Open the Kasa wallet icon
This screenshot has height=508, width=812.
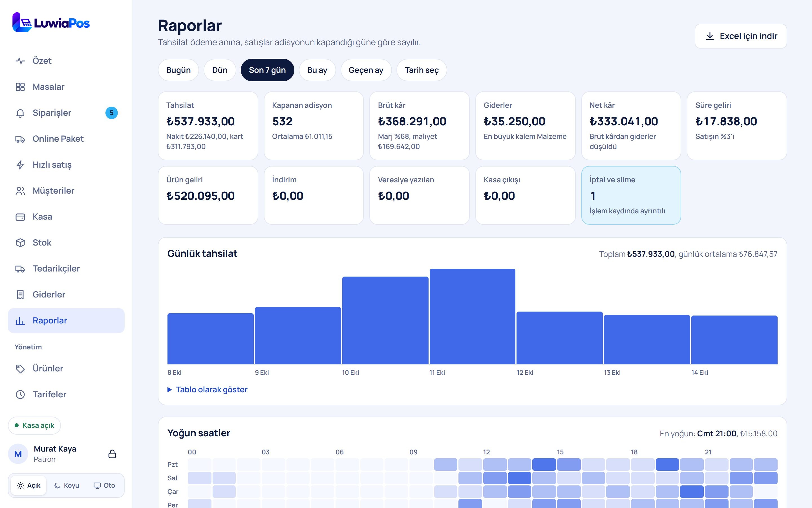point(20,217)
